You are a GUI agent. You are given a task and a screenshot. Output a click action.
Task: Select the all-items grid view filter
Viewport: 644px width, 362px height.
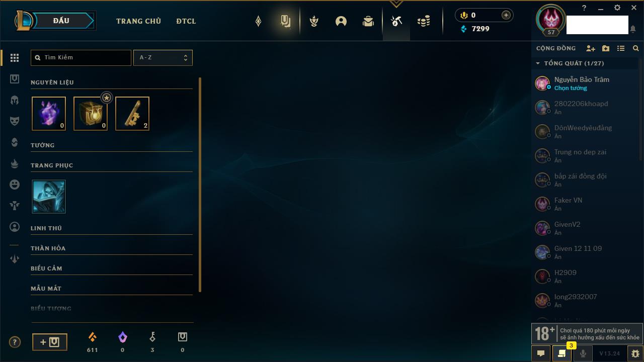pos(15,58)
